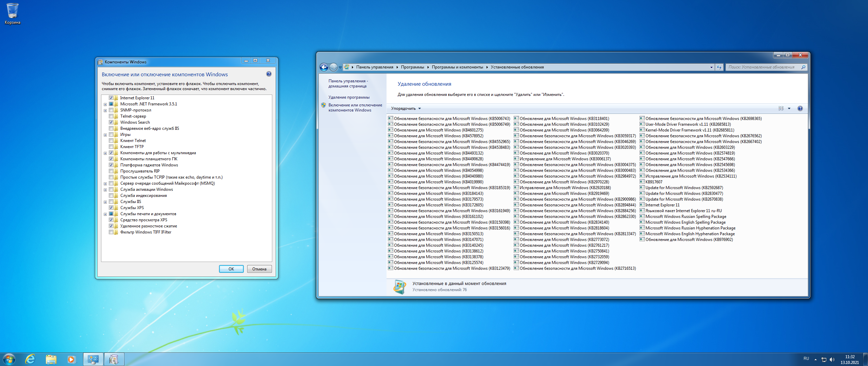Enable Фильтр Windows TIFF IFilter checkbox

click(111, 232)
